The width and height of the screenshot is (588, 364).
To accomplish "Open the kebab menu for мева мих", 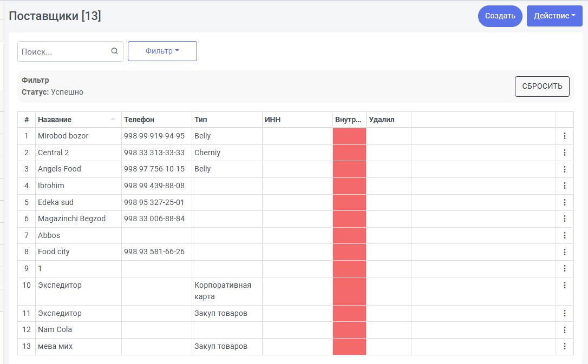I will tap(564, 346).
